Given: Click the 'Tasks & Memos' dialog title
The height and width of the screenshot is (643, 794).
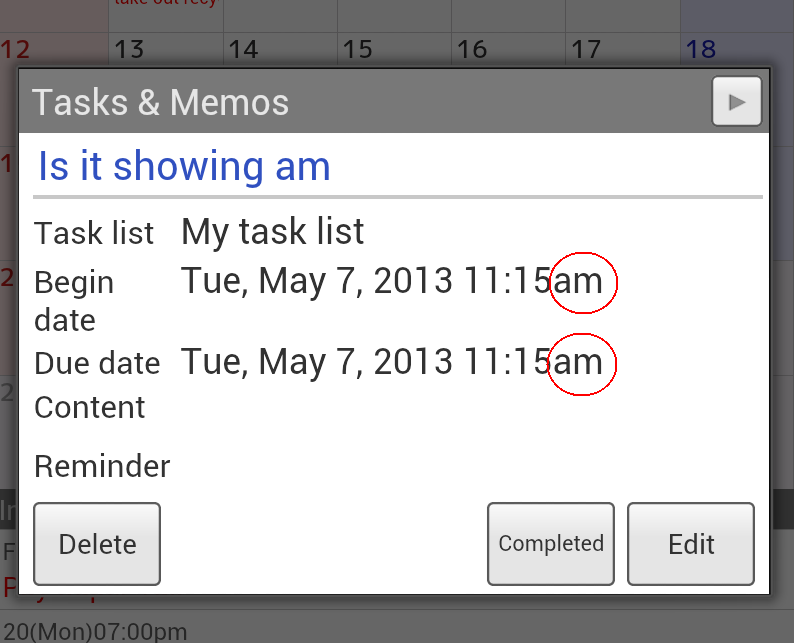Looking at the screenshot, I should (x=161, y=102).
